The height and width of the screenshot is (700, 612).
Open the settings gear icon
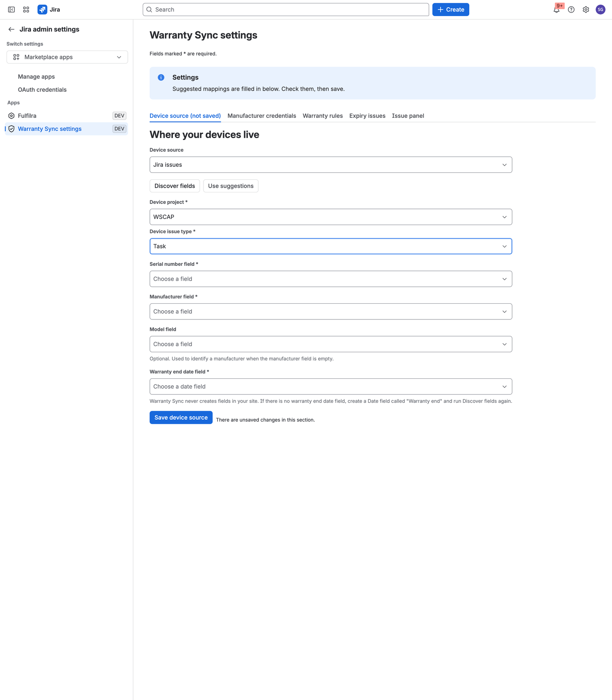[x=586, y=10]
